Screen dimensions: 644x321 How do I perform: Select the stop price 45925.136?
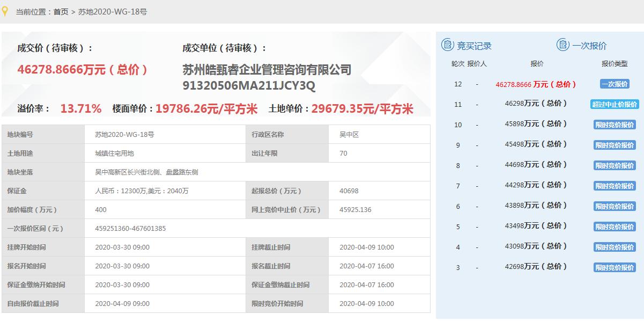point(356,210)
